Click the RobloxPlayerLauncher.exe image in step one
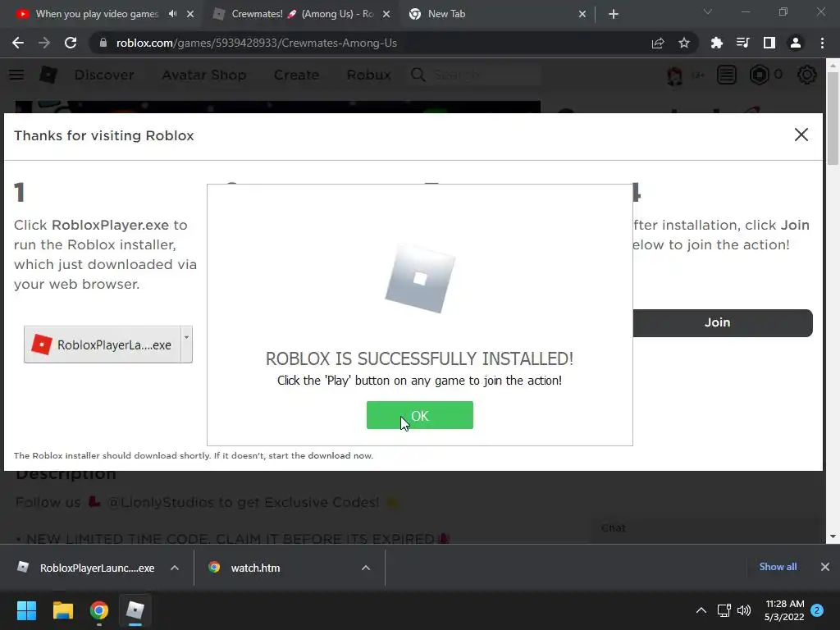Screen dimensions: 840x630 107,345
